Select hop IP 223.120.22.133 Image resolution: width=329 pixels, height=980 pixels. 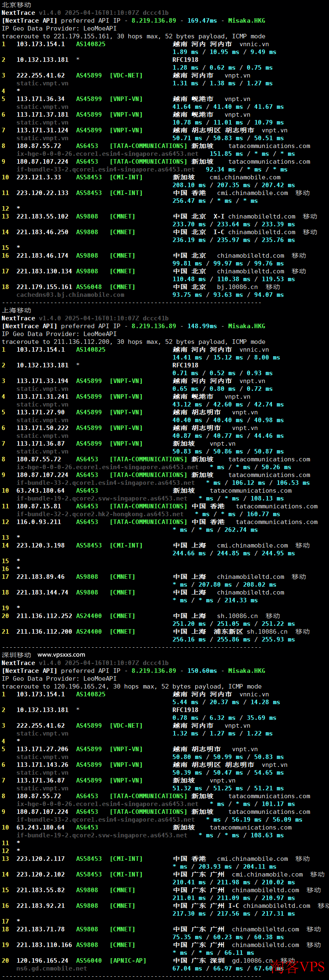(43, 193)
